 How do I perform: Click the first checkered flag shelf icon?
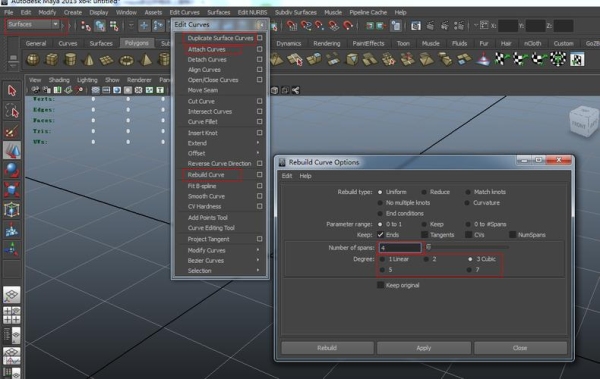pyautogui.click(x=501, y=60)
